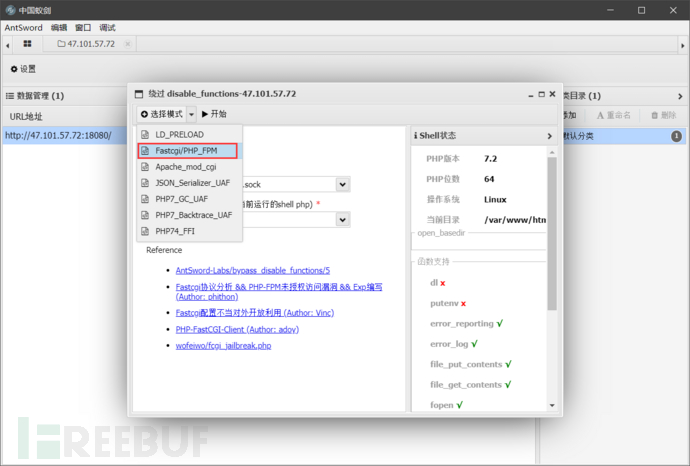Open the .sock address dropdown
This screenshot has width=690, height=466.
click(342, 184)
